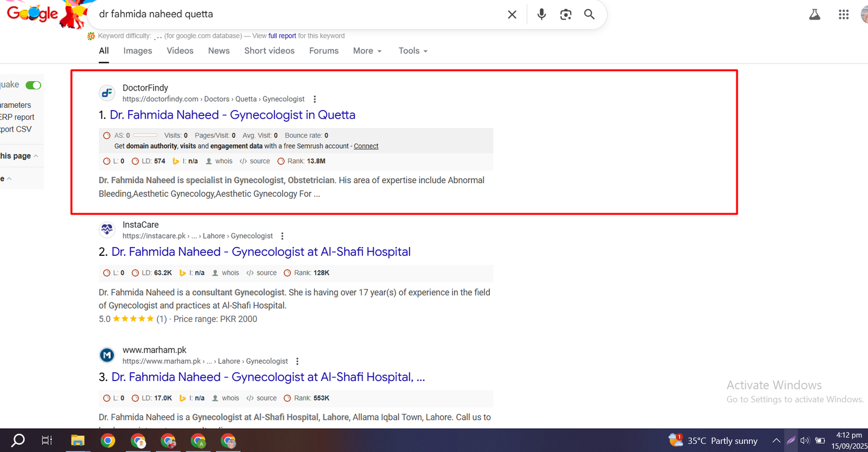Switch to the Images tab
Image resolution: width=868 pixels, height=452 pixels.
click(137, 51)
